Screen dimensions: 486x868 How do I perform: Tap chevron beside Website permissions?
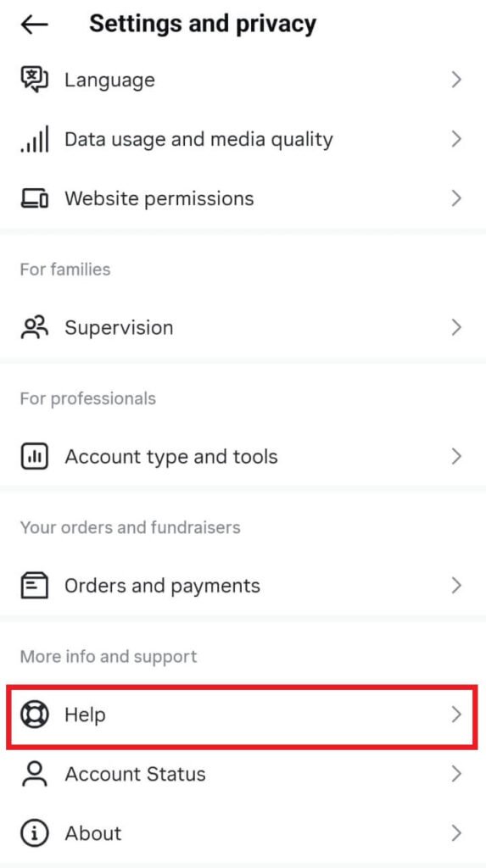click(456, 198)
